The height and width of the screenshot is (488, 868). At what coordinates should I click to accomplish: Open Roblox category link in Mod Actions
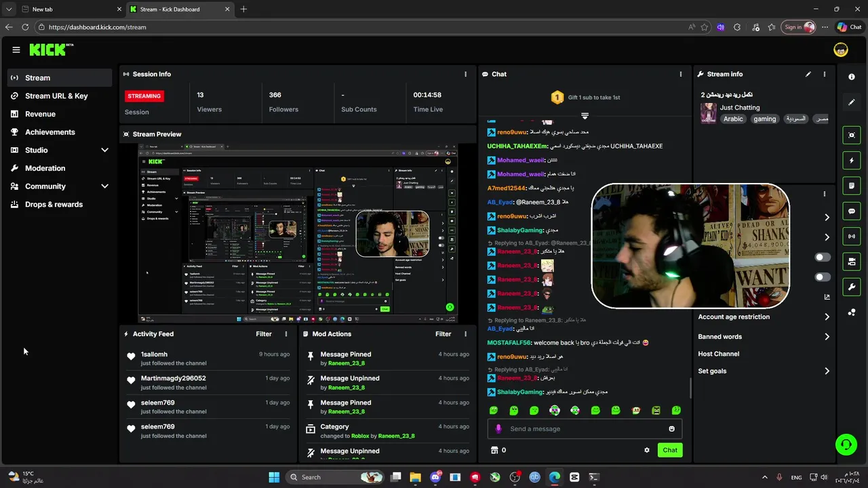click(x=360, y=436)
